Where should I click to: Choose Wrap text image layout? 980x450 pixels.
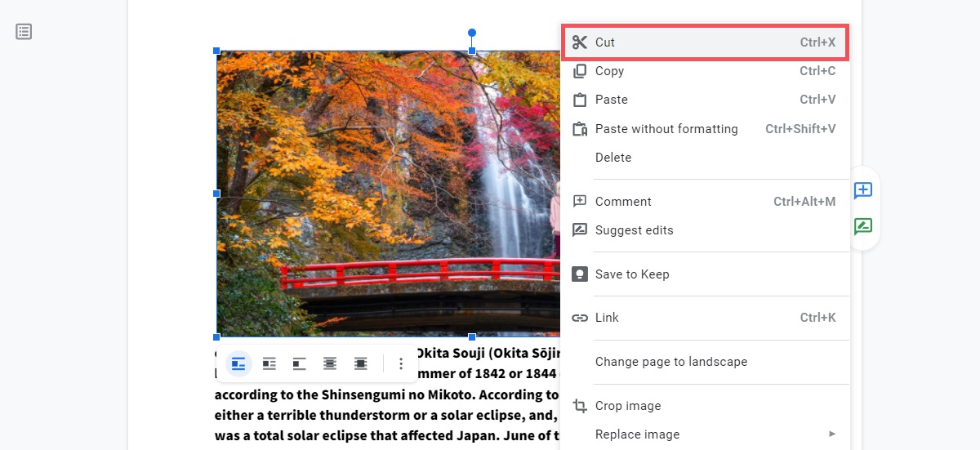click(269, 364)
